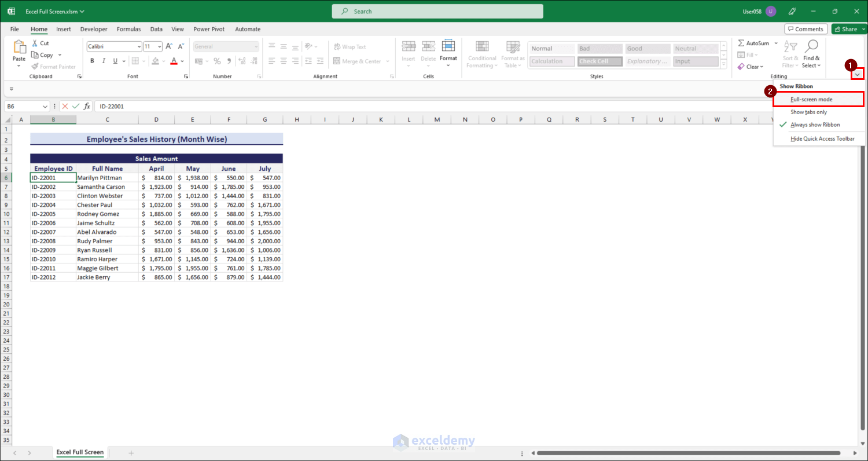
Task: Switch to the Formulas tab
Action: click(128, 29)
